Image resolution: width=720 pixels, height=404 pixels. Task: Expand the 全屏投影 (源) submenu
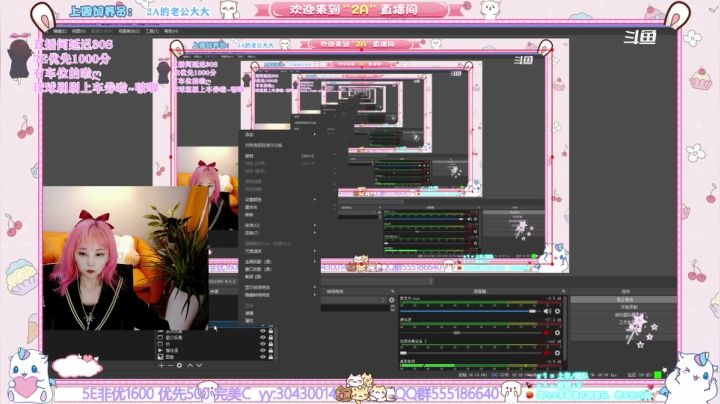pos(280,262)
